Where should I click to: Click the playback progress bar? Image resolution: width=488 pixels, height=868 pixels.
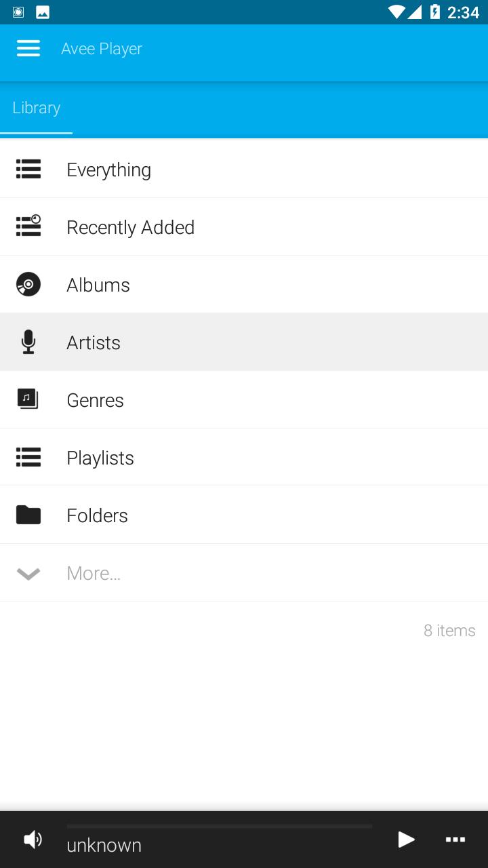point(219,826)
